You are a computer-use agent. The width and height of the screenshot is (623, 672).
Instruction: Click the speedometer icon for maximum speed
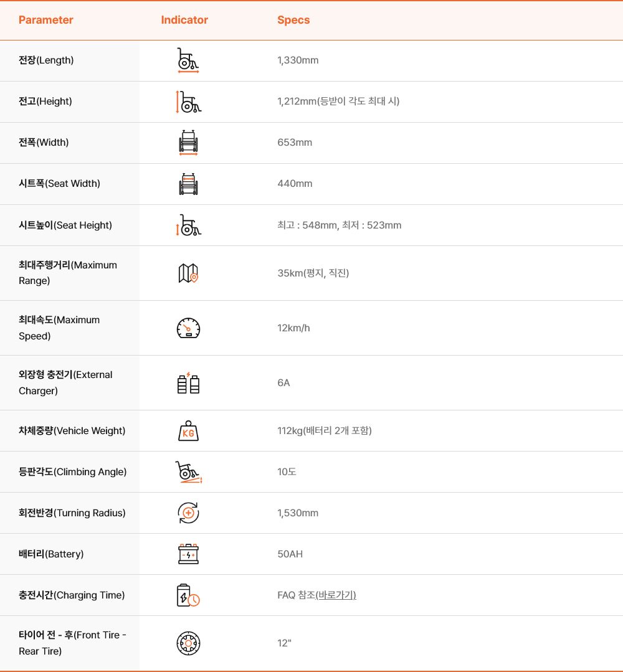tap(188, 328)
